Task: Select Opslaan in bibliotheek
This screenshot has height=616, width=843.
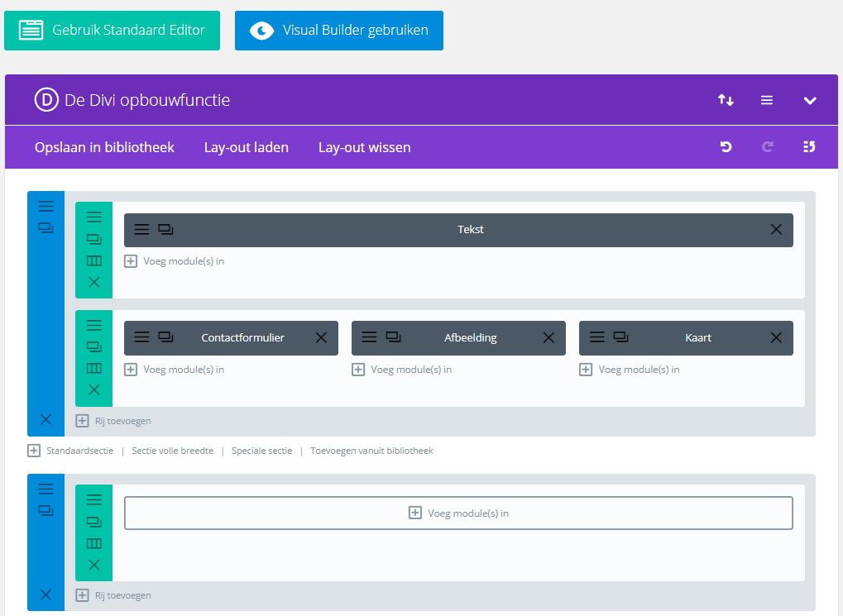Action: point(104,147)
